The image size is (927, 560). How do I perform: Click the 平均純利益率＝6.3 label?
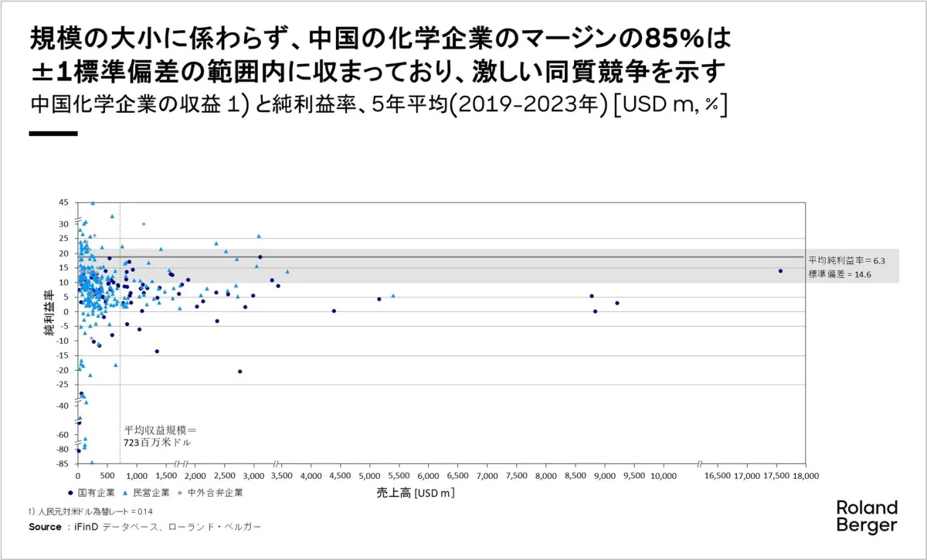click(847, 261)
